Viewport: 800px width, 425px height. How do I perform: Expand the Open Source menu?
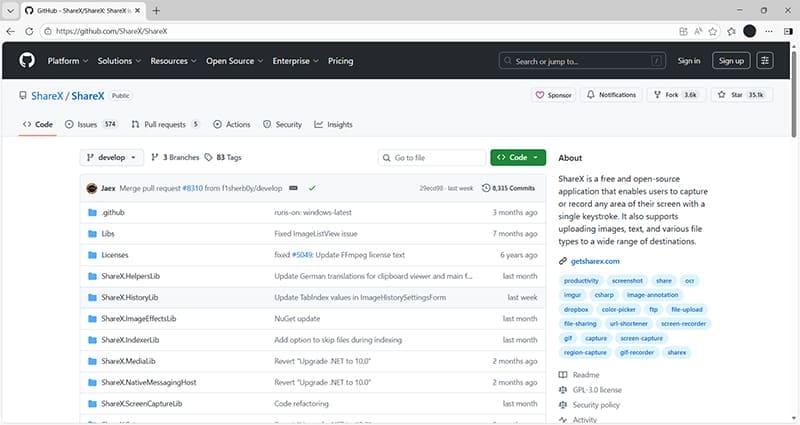[234, 61]
